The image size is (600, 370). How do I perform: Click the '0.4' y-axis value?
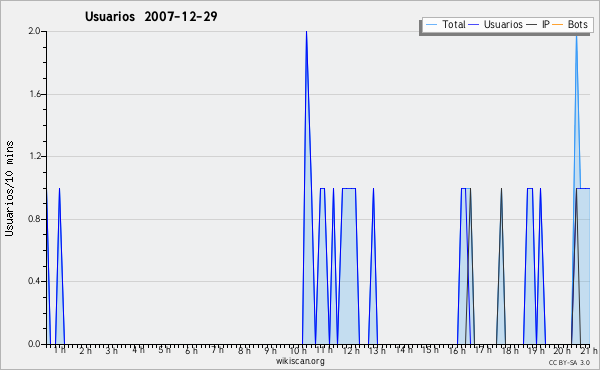pos(34,281)
